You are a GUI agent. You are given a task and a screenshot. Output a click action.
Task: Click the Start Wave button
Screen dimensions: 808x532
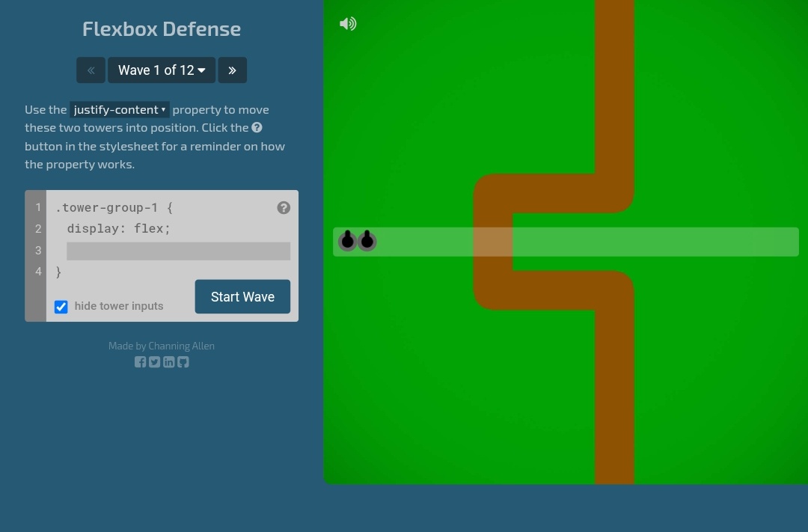tap(242, 296)
